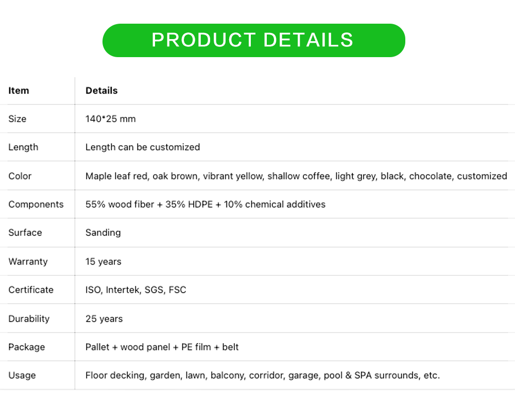Image resolution: width=515 pixels, height=420 pixels.
Task: Select the Surface row label
Action: click(x=25, y=233)
